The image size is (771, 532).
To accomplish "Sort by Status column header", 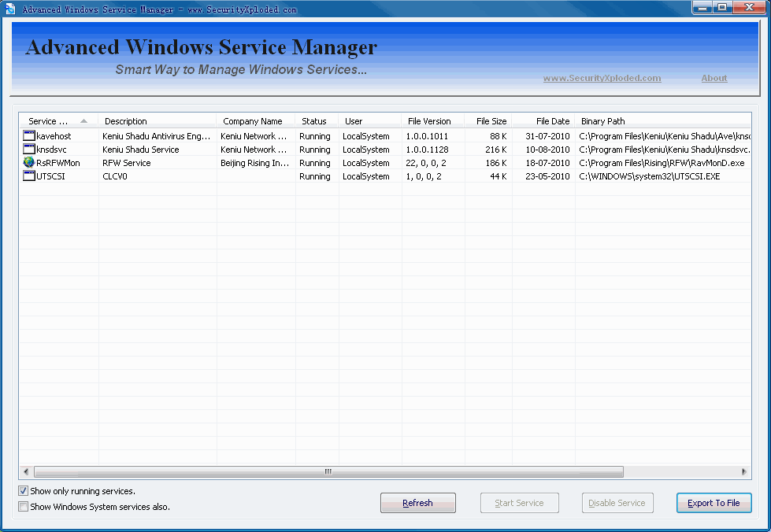I will (317, 121).
